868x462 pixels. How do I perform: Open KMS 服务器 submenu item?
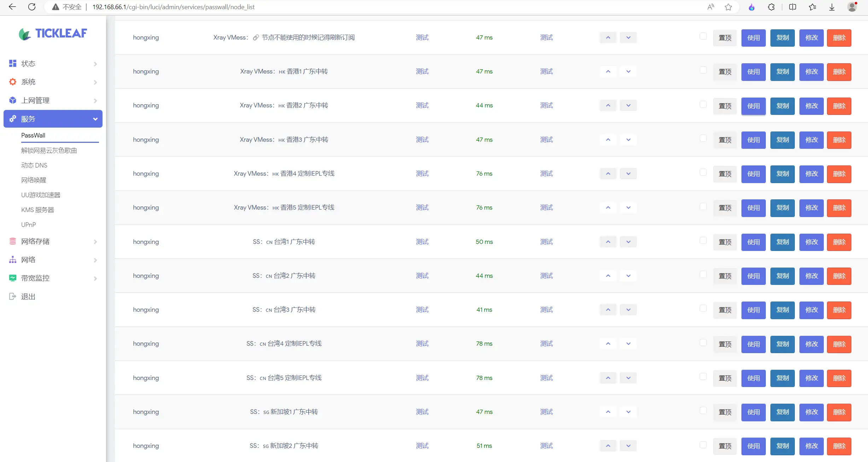(x=37, y=210)
